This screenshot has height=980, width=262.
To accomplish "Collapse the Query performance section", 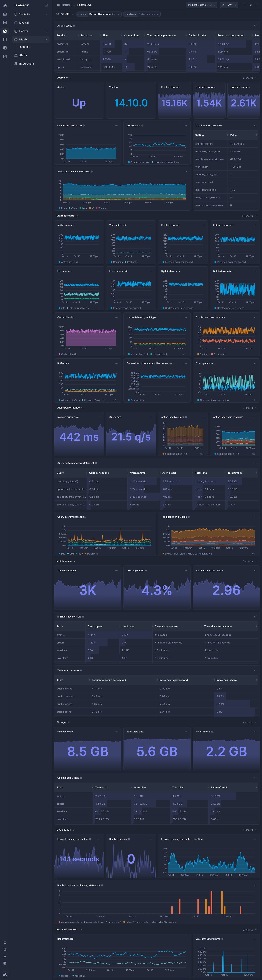I will click(x=70, y=408).
